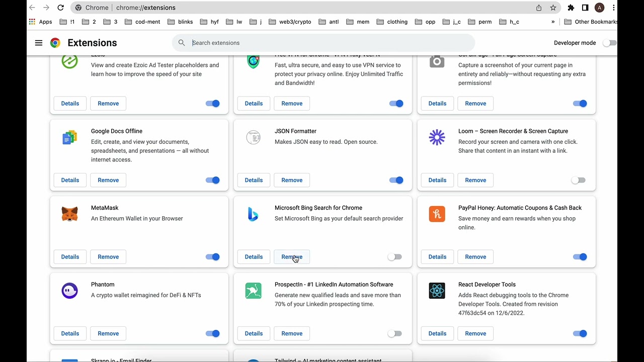This screenshot has height=362, width=644.
Task: View Details for React Developer Tools
Action: (x=437, y=333)
